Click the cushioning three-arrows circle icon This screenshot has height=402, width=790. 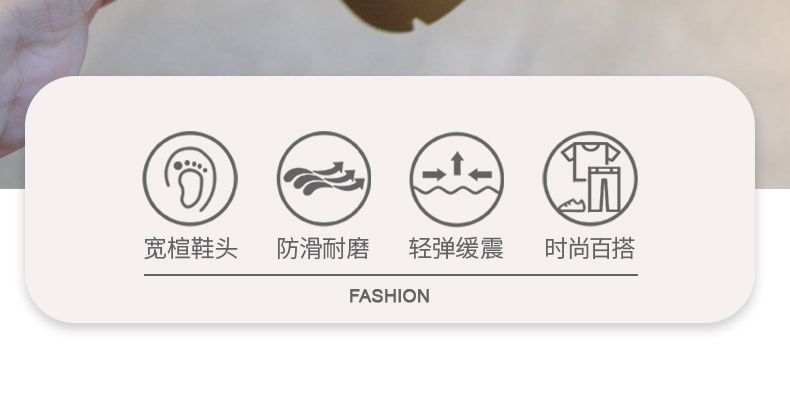[x=457, y=178]
